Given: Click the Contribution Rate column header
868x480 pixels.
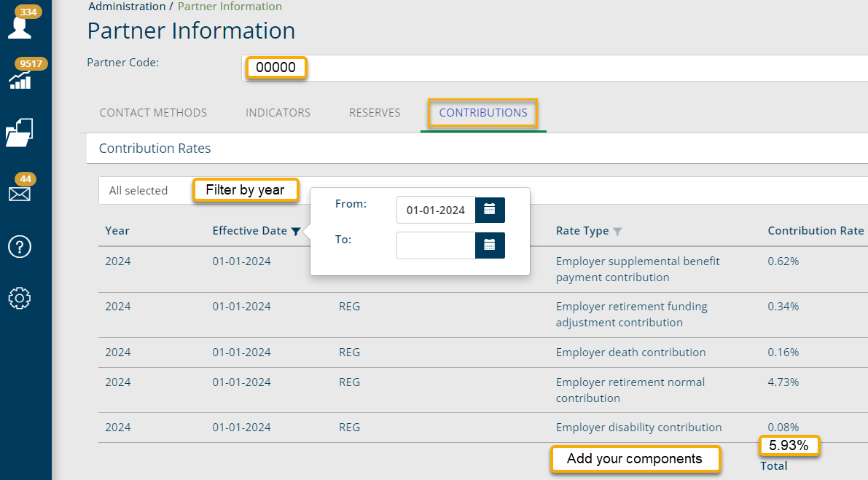Looking at the screenshot, I should pos(815,231).
